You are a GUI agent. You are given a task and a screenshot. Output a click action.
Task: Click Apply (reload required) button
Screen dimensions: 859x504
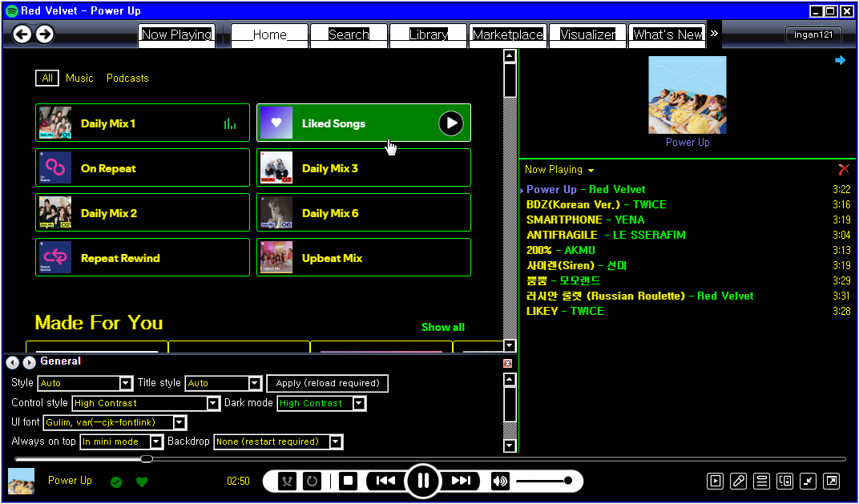coord(328,384)
